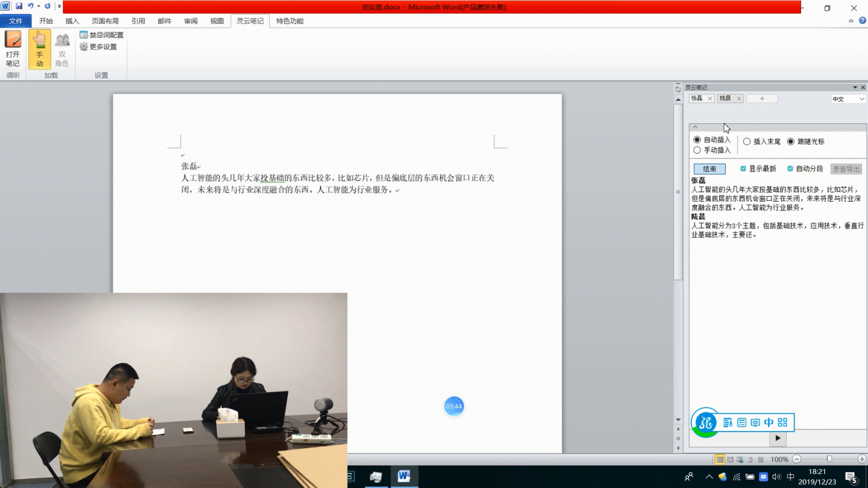Switch to the 开始 ribbon tab
This screenshot has height=488, width=868.
pos(46,21)
